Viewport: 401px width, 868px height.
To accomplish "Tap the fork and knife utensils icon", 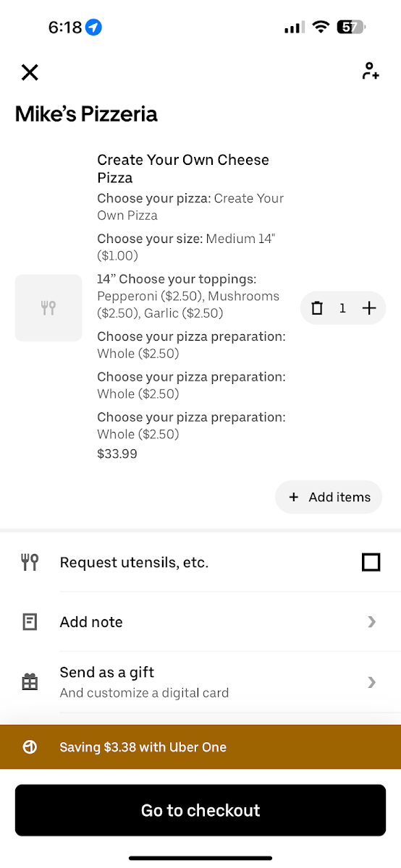I will [30, 562].
